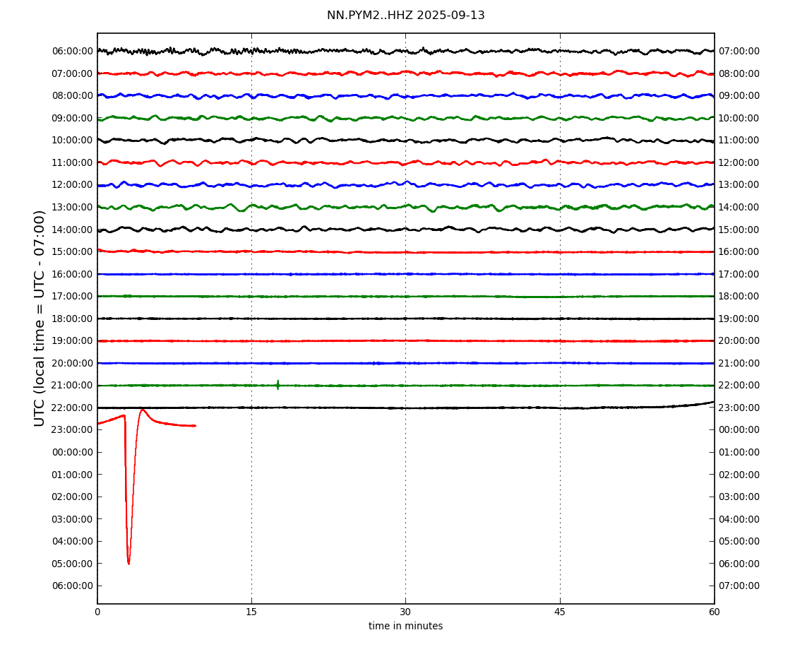Click the left 23:00:00 time label
This screenshot has width=812, height=671.
(73, 429)
